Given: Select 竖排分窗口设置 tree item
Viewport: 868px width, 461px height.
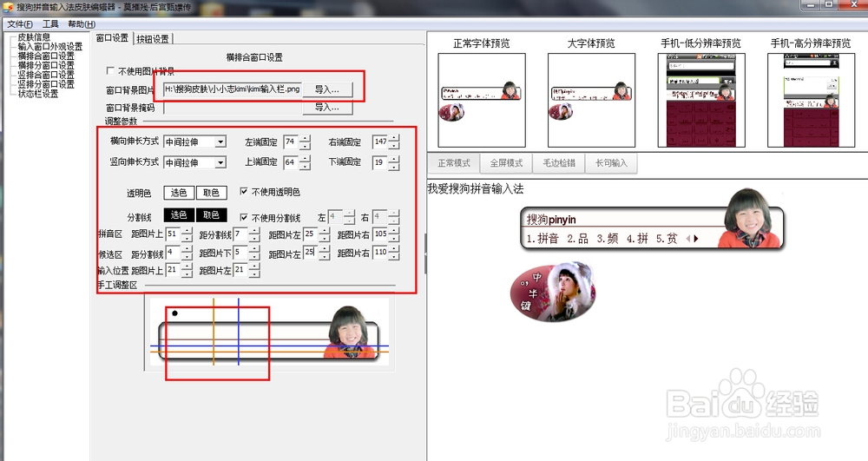Looking at the screenshot, I should pyautogui.click(x=46, y=84).
